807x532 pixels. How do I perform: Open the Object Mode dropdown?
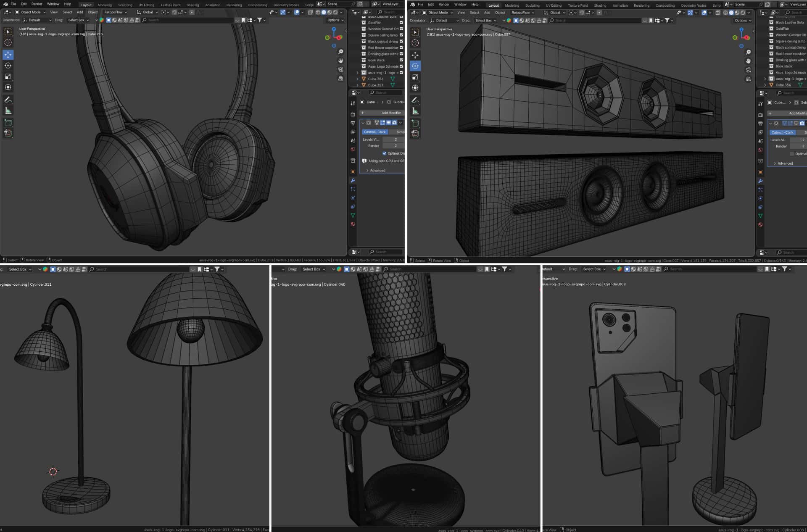tap(32, 12)
